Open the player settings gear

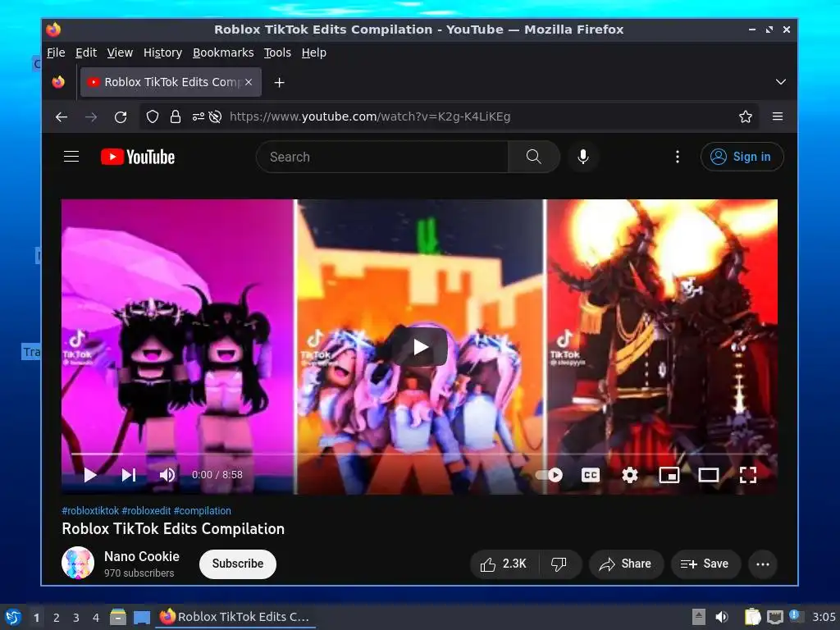[629, 475]
